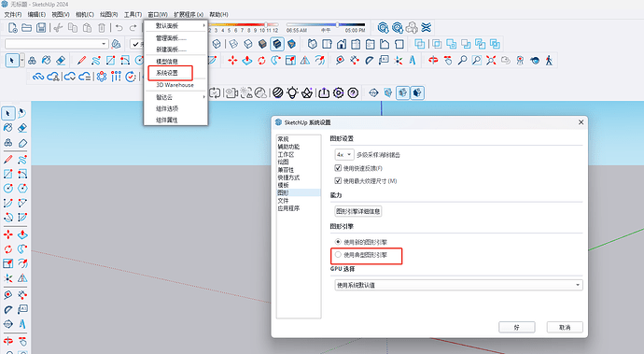The height and width of the screenshot is (354, 644).
Task: Select the Zoom magnifier tool
Action: 462,61
